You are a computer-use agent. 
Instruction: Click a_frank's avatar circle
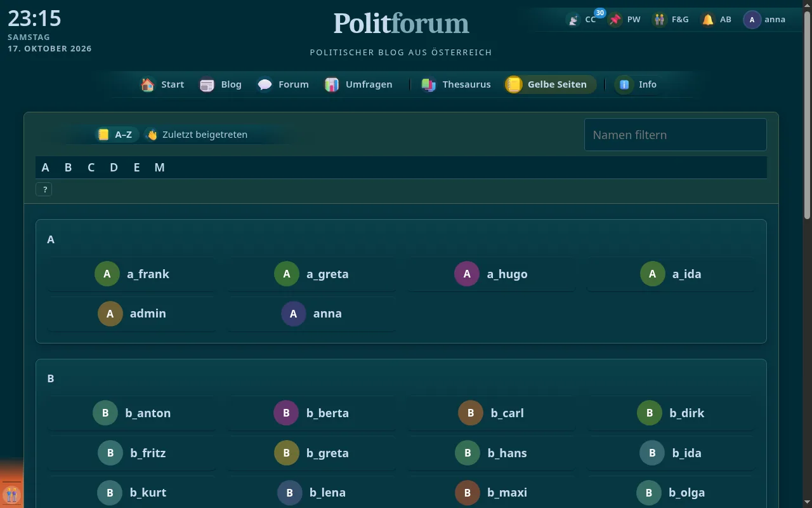tap(107, 274)
